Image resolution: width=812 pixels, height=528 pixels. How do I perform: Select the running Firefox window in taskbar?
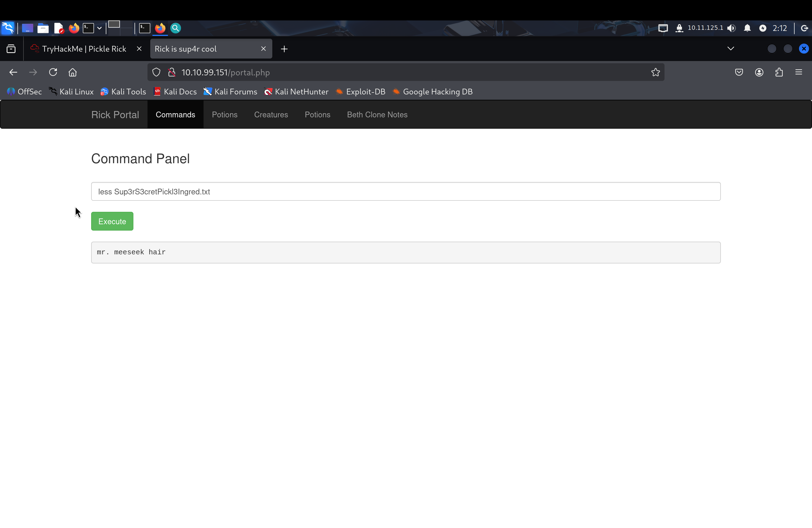pyautogui.click(x=160, y=28)
